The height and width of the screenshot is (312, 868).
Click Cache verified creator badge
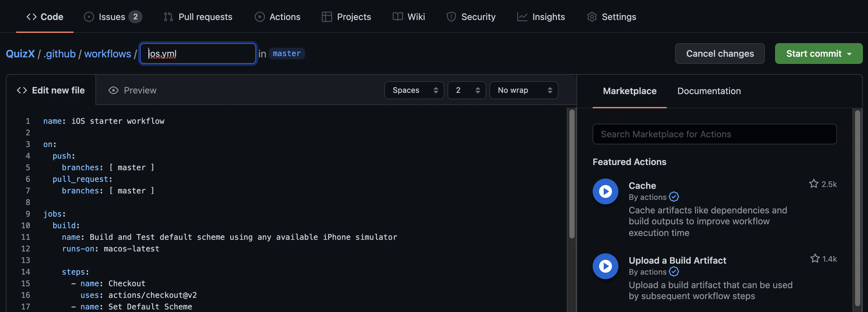(x=674, y=196)
